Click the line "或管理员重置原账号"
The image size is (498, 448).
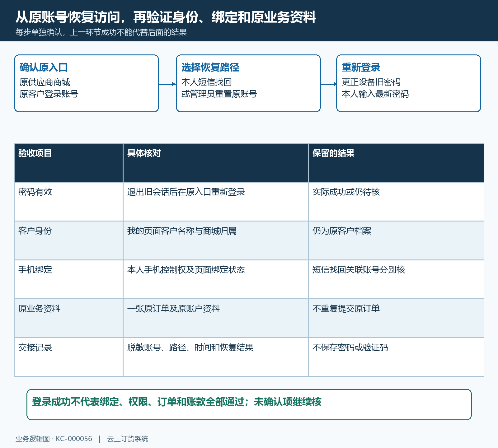[x=219, y=94]
